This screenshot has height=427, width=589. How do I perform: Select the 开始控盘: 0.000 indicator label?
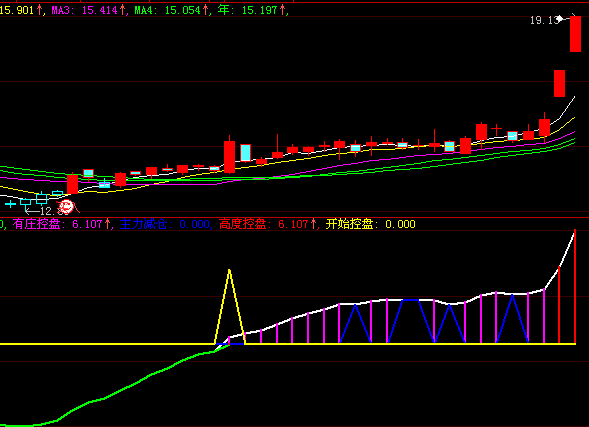370,224
